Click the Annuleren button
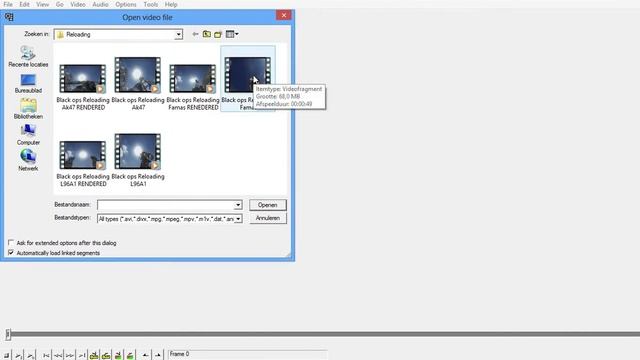The image size is (640, 360). 268,218
